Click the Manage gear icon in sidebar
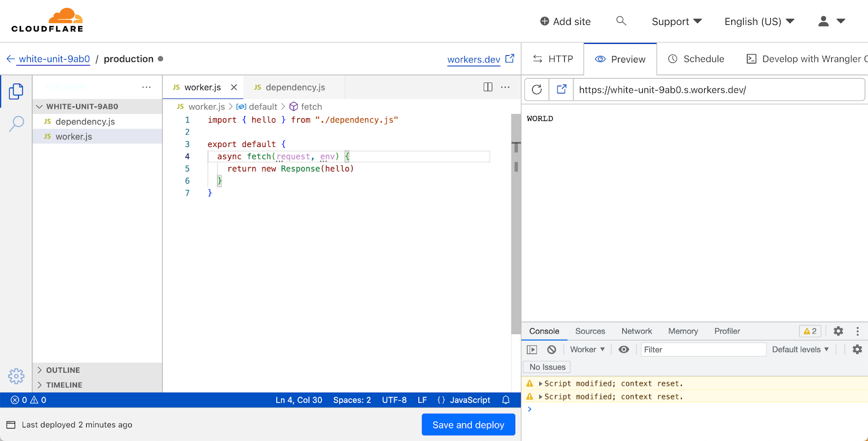Image resolution: width=868 pixels, height=441 pixels. click(16, 376)
